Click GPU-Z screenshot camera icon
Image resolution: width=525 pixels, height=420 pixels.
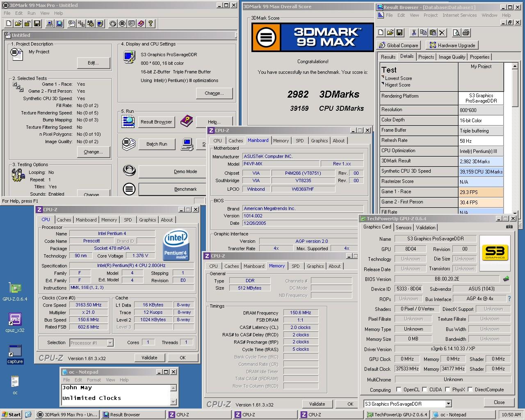click(509, 227)
